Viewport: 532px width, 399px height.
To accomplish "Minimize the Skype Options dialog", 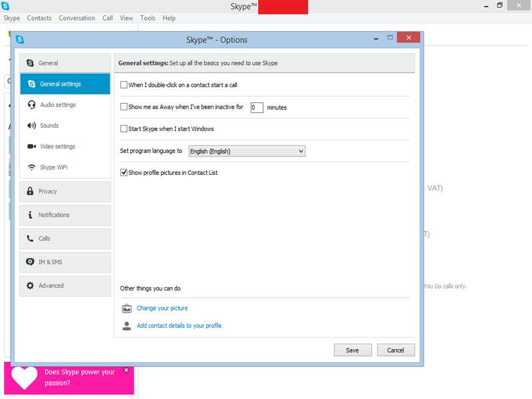I will 376,39.
